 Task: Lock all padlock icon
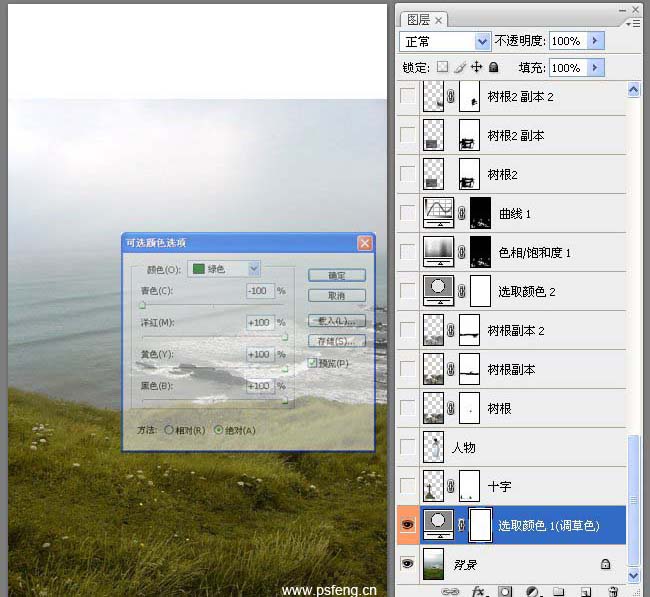[x=493, y=67]
